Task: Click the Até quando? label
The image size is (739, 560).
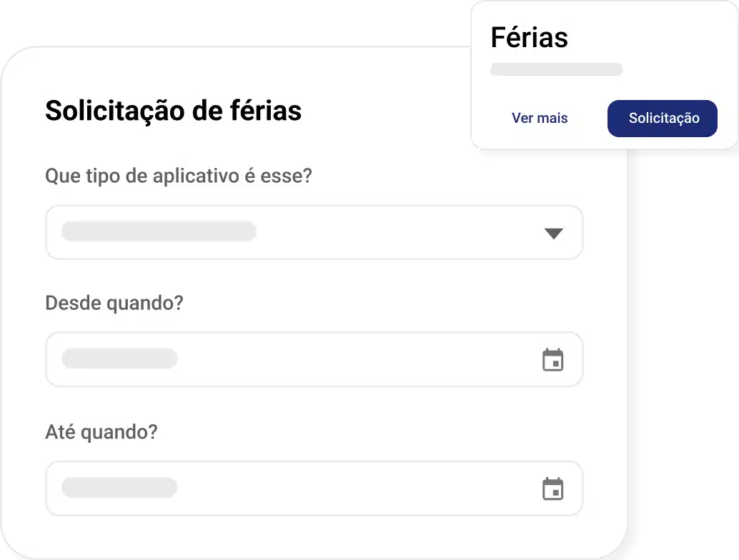Action: (101, 432)
